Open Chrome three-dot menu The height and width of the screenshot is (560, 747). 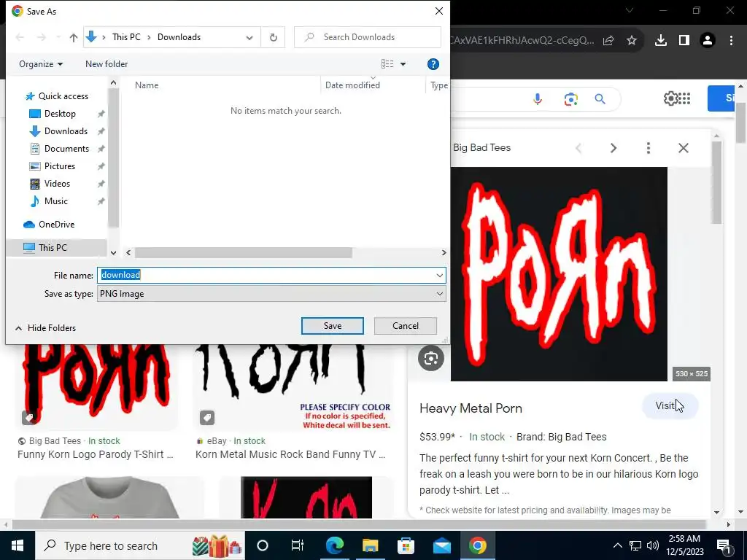731,41
